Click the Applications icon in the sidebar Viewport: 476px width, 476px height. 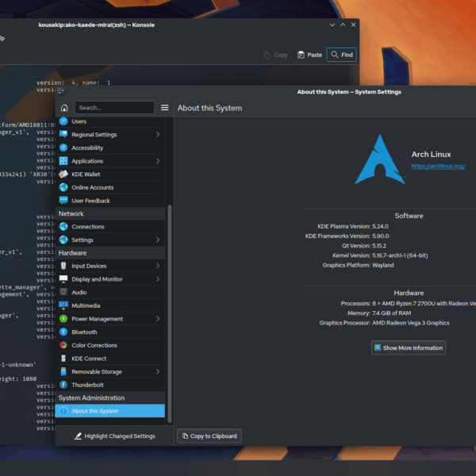pos(63,161)
